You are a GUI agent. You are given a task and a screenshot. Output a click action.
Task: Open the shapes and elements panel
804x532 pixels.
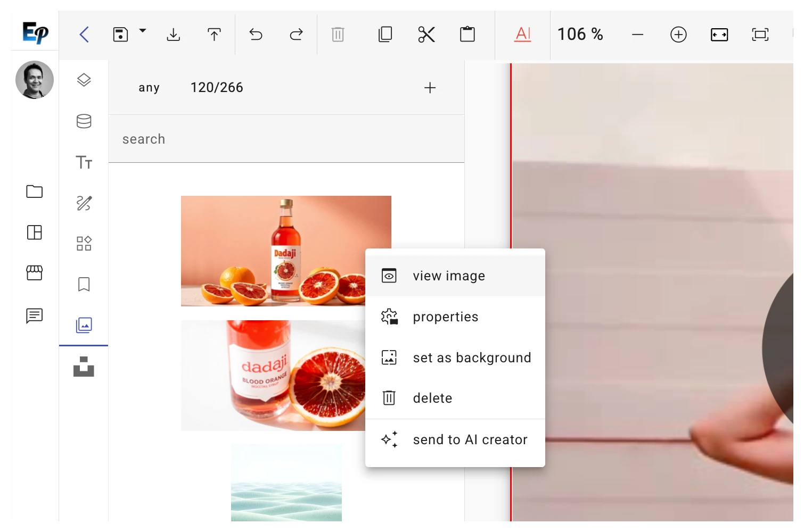tap(84, 243)
